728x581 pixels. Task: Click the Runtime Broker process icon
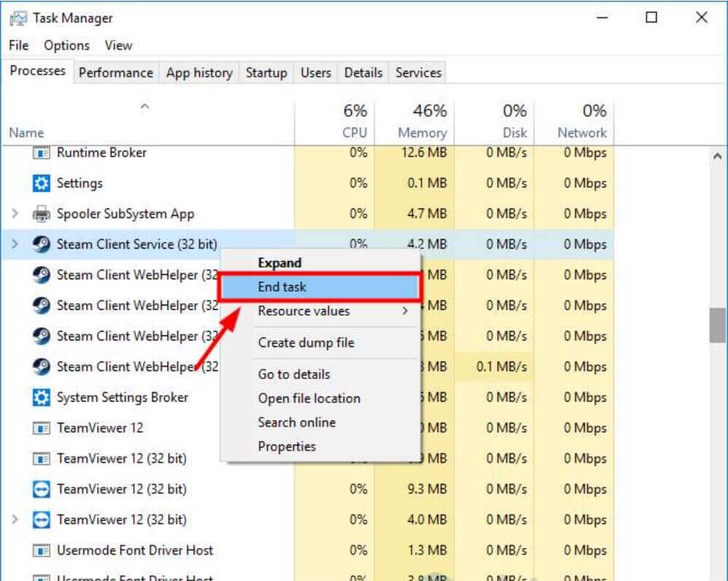click(42, 153)
